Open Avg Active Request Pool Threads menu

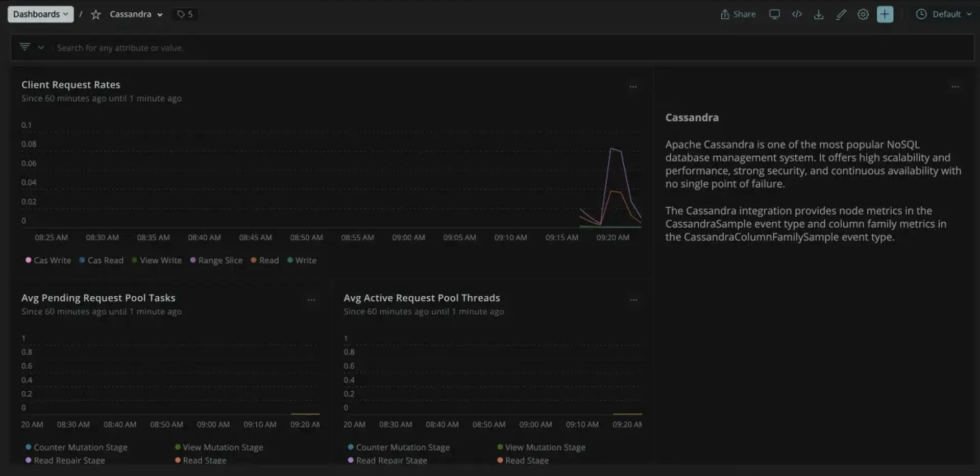[633, 300]
